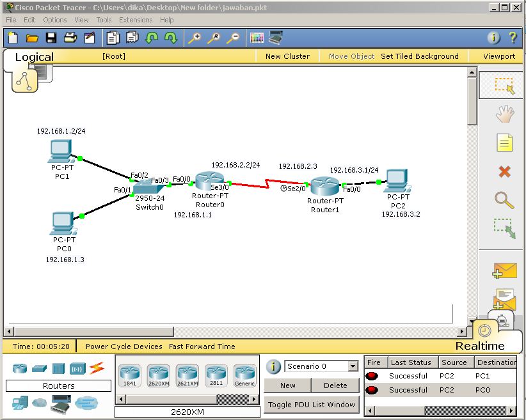Select the Wireless Devices category icon

[x=77, y=369]
